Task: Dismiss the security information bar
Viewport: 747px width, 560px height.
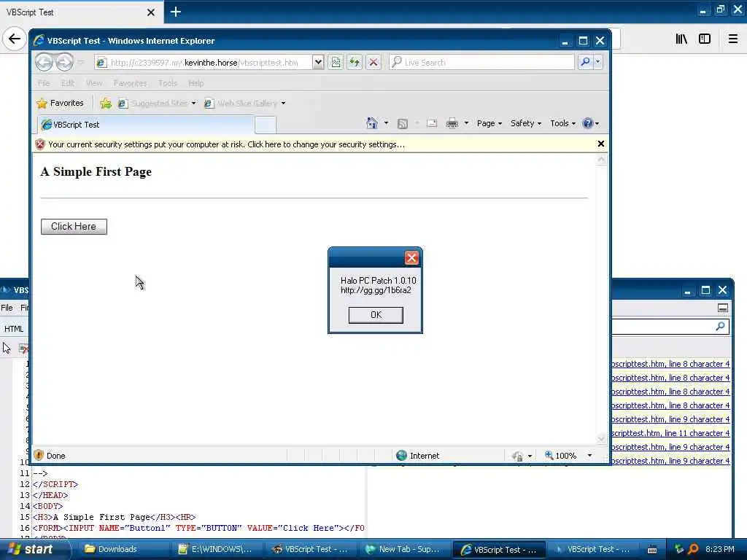Action: 601,144
